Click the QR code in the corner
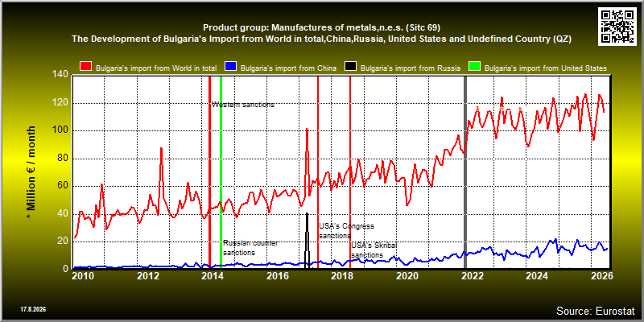Image resolution: width=644 pixels, height=322 pixels. coord(617,26)
